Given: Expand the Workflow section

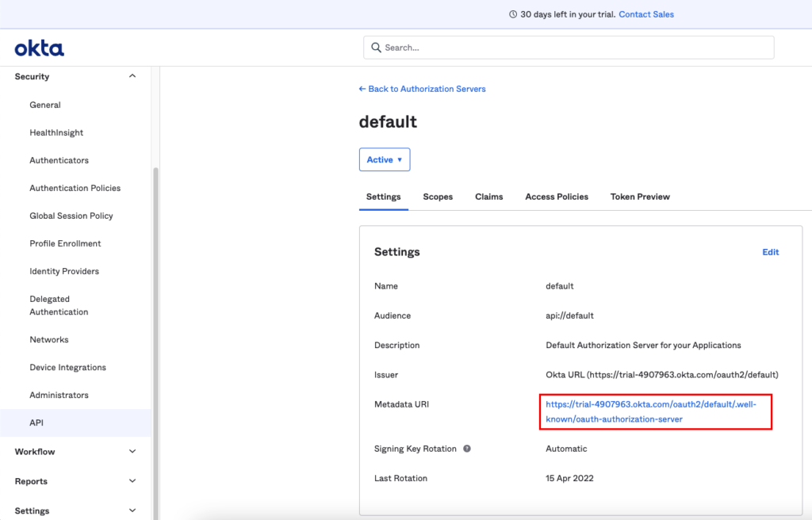Looking at the screenshot, I should (132, 452).
